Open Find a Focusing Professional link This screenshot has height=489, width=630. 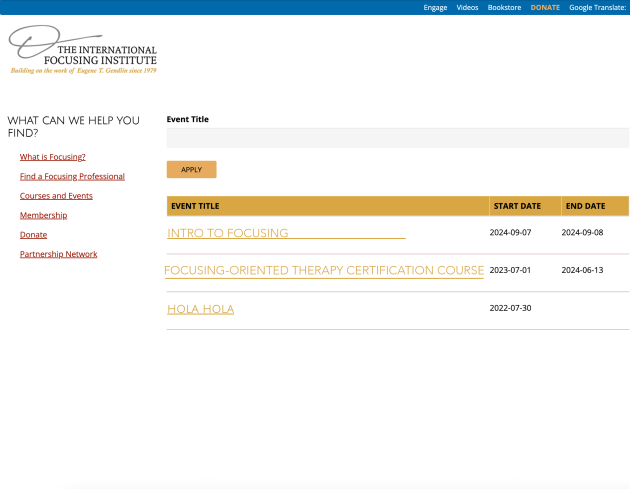point(72,176)
